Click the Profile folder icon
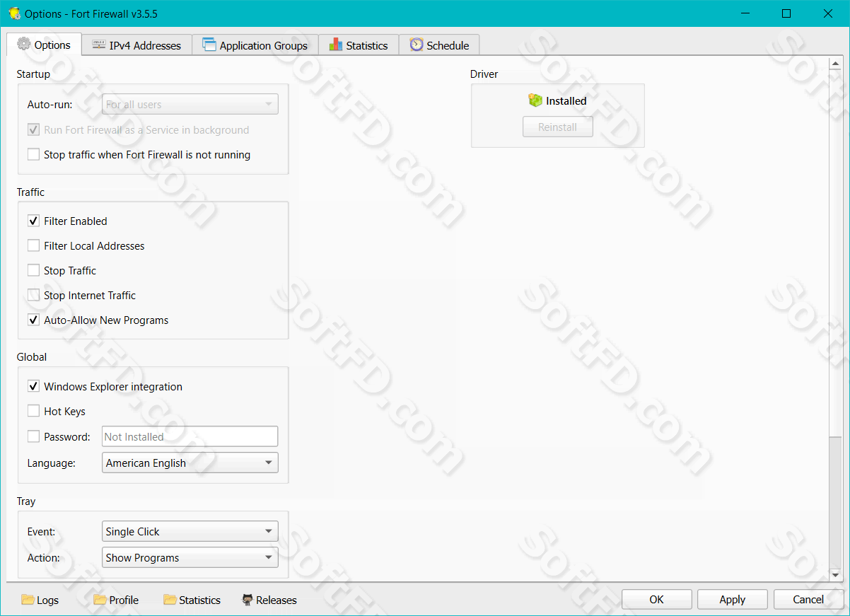Screen dimensions: 850x616 pyautogui.click(x=100, y=600)
